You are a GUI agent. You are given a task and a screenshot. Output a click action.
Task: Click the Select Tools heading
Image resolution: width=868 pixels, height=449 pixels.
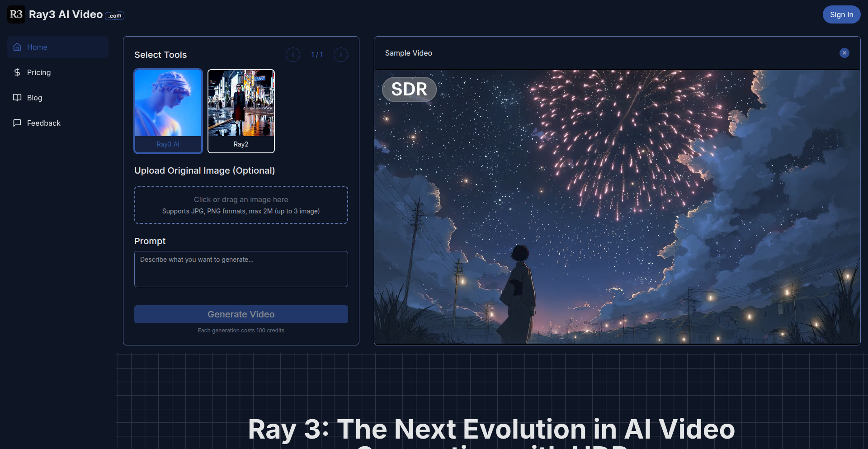pyautogui.click(x=160, y=55)
